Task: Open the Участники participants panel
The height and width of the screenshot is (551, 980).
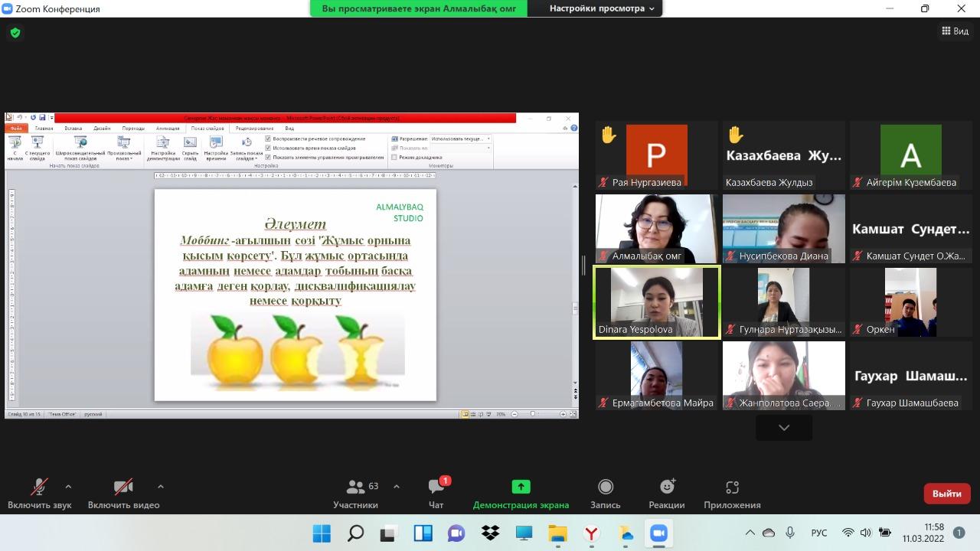Action: [356, 493]
